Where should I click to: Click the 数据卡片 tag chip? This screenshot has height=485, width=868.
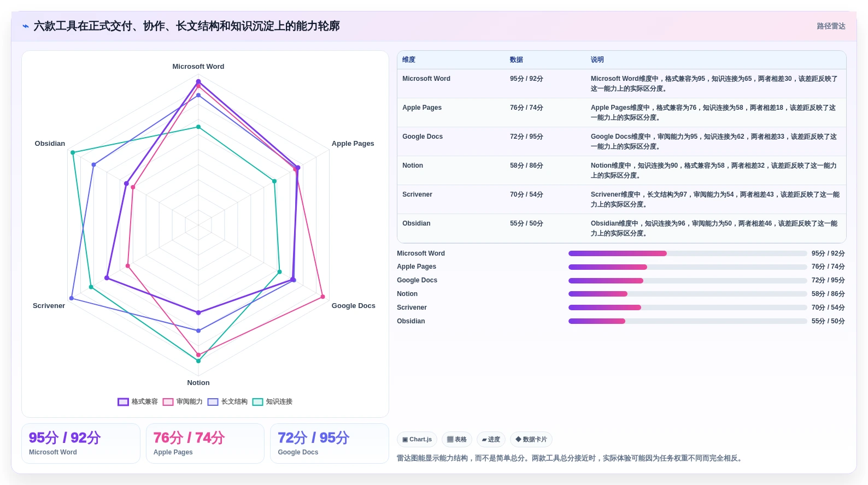[531, 439]
